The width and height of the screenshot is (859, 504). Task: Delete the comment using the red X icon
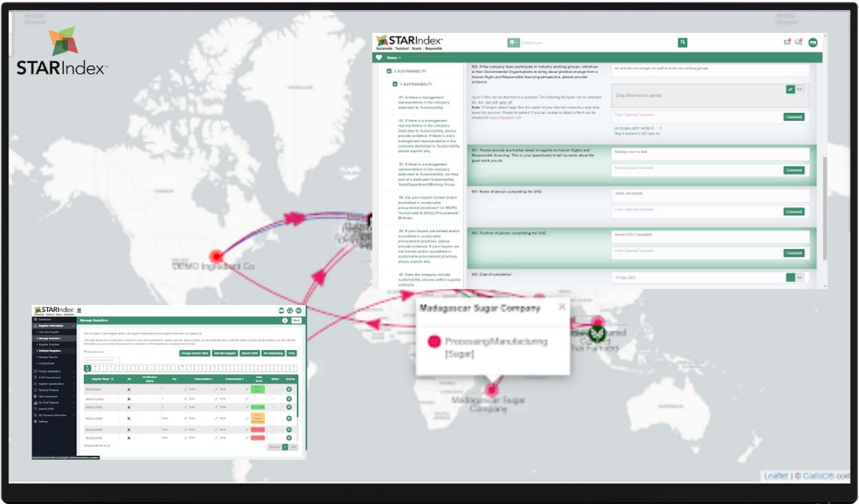click(661, 128)
